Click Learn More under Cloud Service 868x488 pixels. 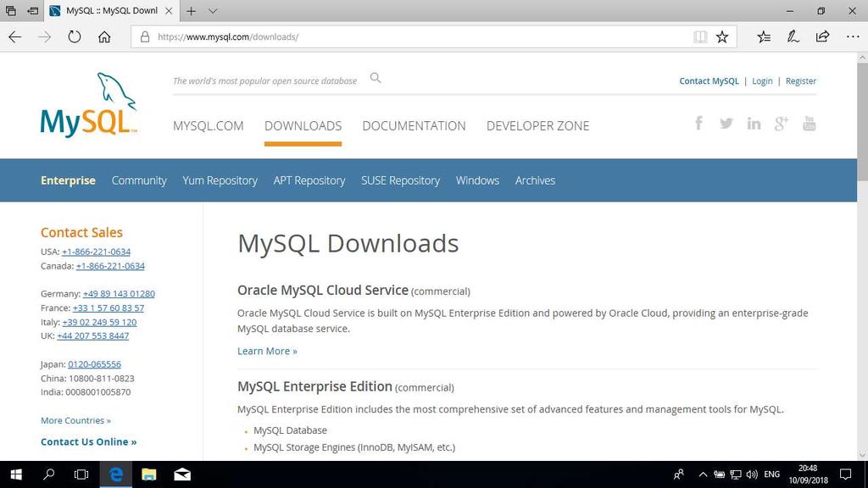[x=267, y=351]
